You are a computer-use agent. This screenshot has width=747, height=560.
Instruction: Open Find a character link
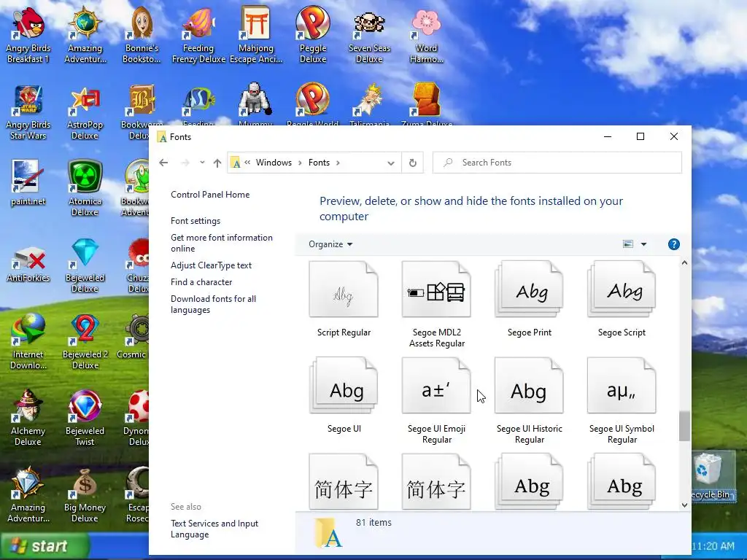tap(201, 282)
